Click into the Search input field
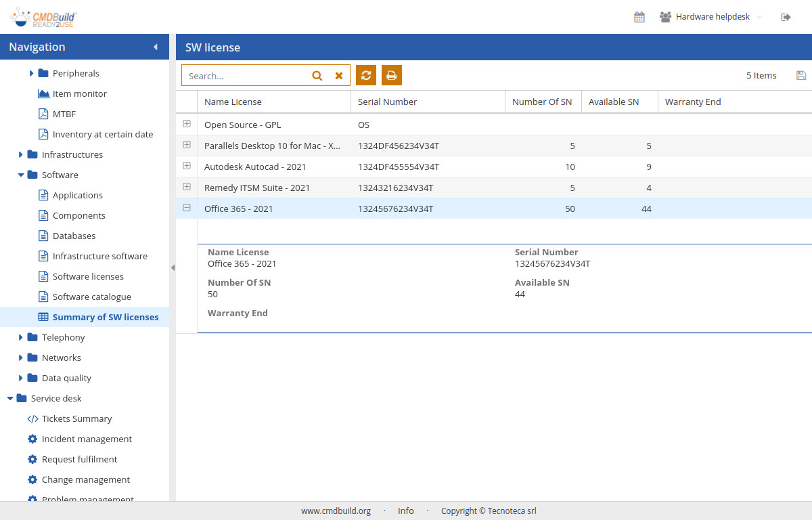The width and height of the screenshot is (812, 520). click(245, 76)
